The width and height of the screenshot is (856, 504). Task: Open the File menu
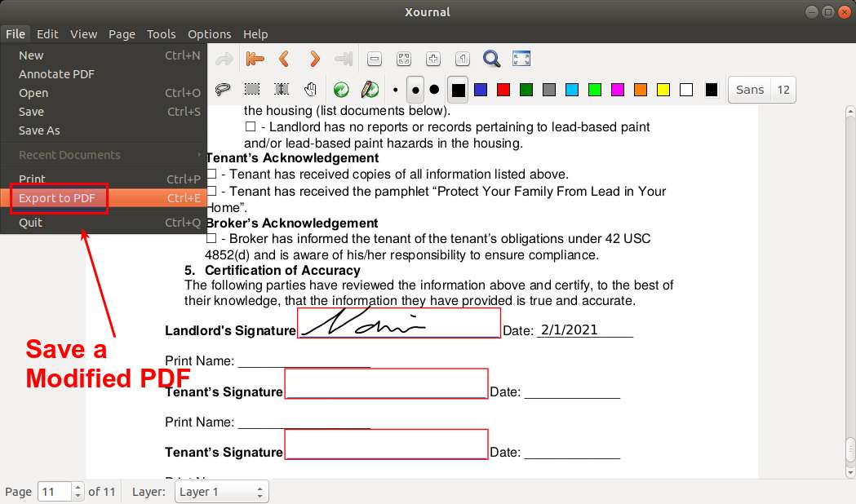16,33
